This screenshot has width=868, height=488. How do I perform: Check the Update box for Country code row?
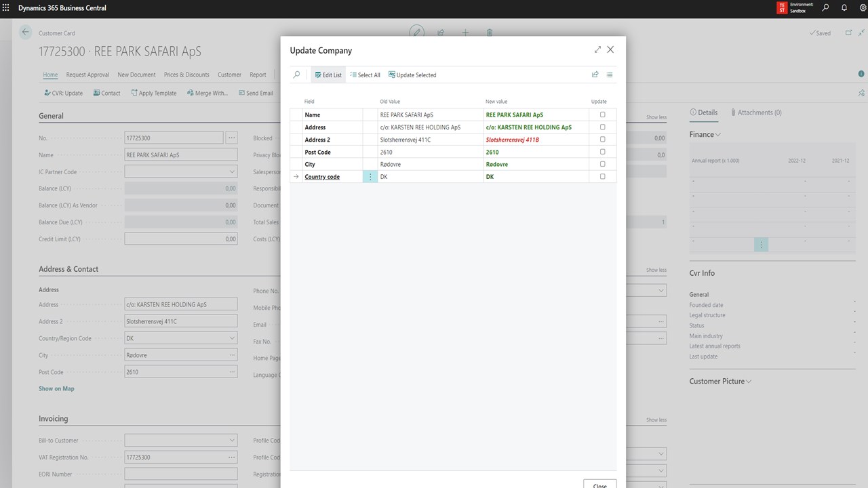tap(602, 176)
